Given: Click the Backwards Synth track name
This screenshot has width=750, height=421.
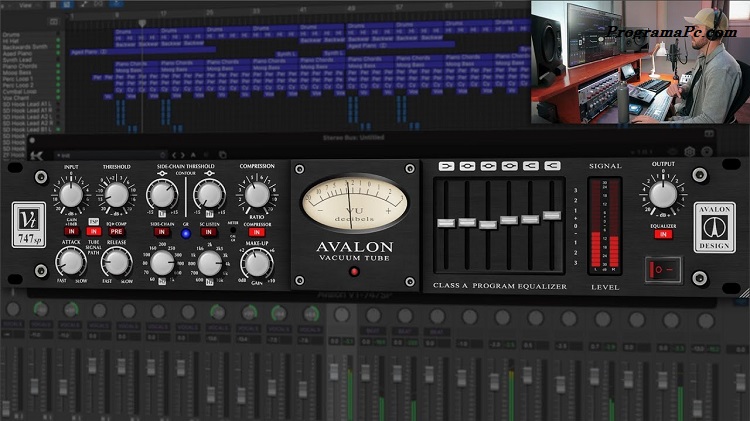Looking at the screenshot, I should click(x=25, y=47).
